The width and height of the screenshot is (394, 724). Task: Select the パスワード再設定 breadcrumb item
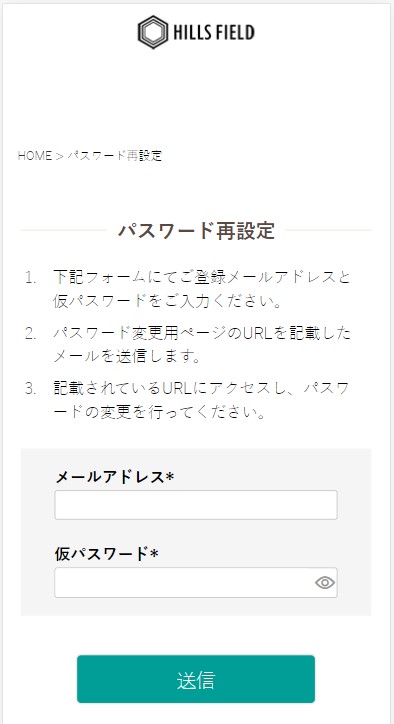point(115,156)
